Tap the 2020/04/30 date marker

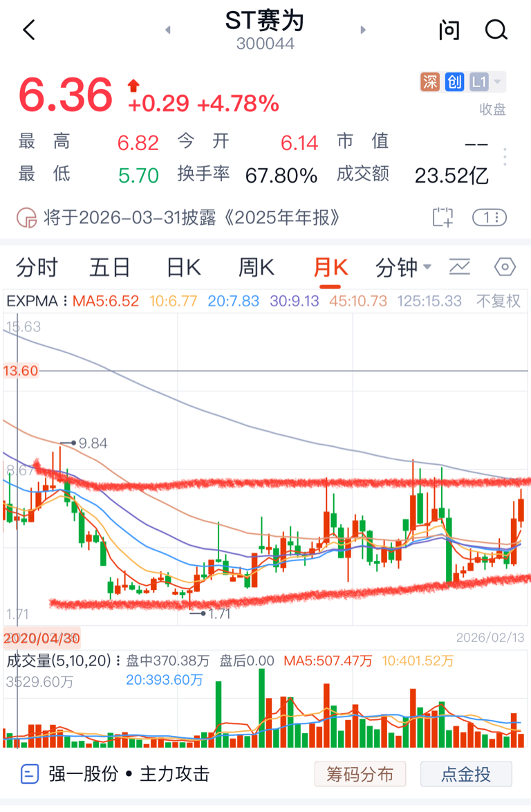[x=42, y=638]
